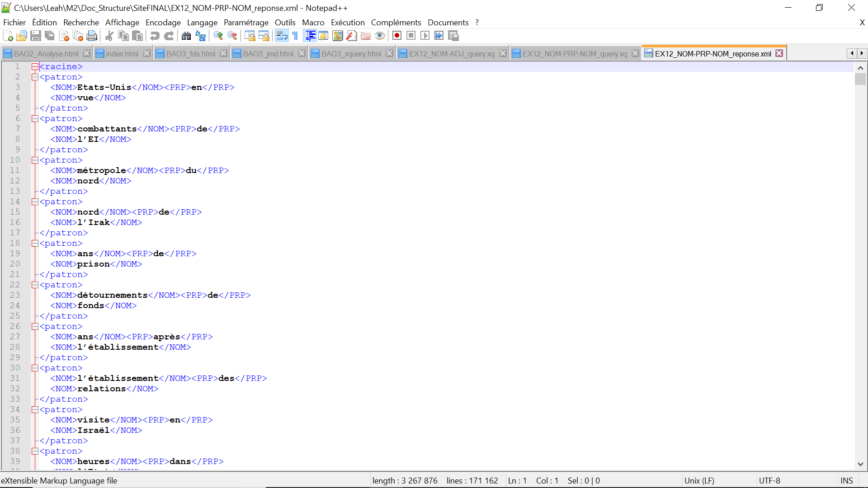
Task: Click the Zoom In magnifier icon
Action: [x=218, y=36]
